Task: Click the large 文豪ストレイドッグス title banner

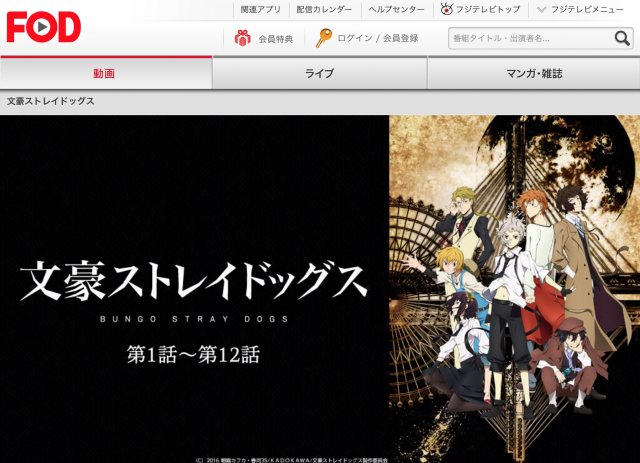Action: pos(194,282)
